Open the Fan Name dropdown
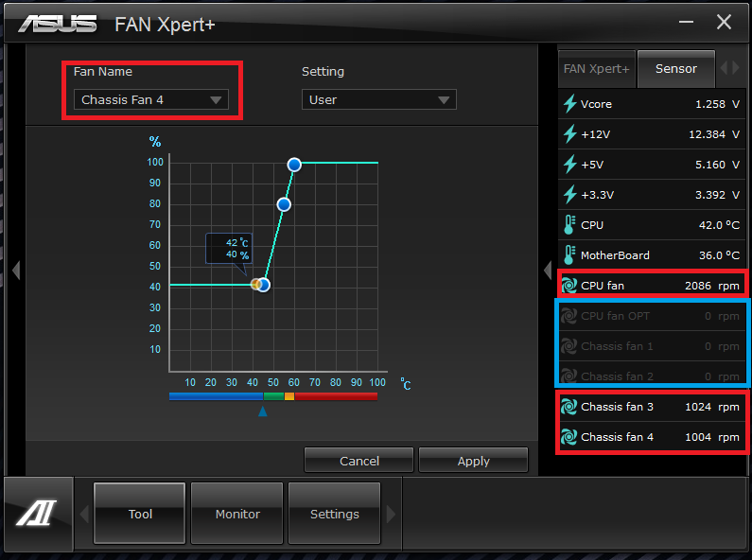The height and width of the screenshot is (560, 752). [151, 99]
